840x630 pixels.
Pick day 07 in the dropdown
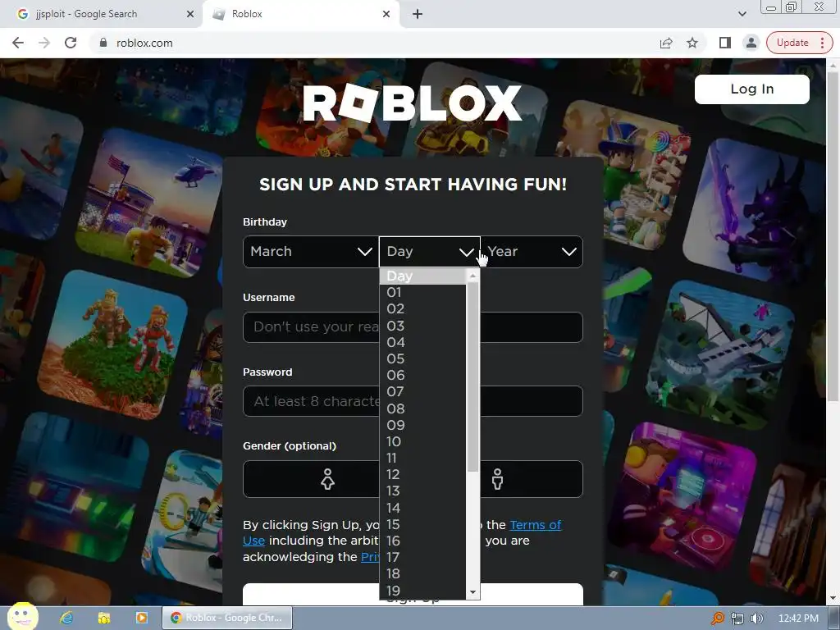(x=422, y=391)
